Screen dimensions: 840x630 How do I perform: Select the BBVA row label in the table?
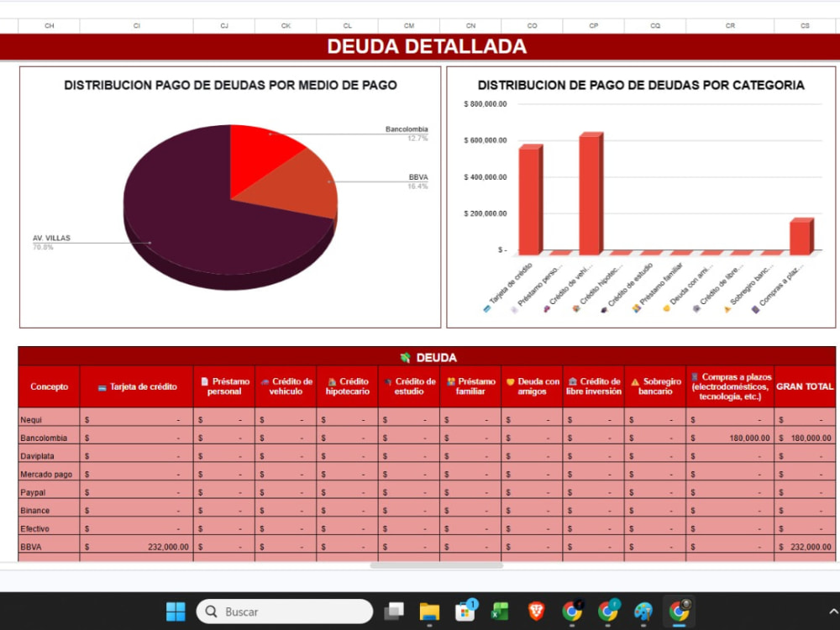tap(49, 544)
